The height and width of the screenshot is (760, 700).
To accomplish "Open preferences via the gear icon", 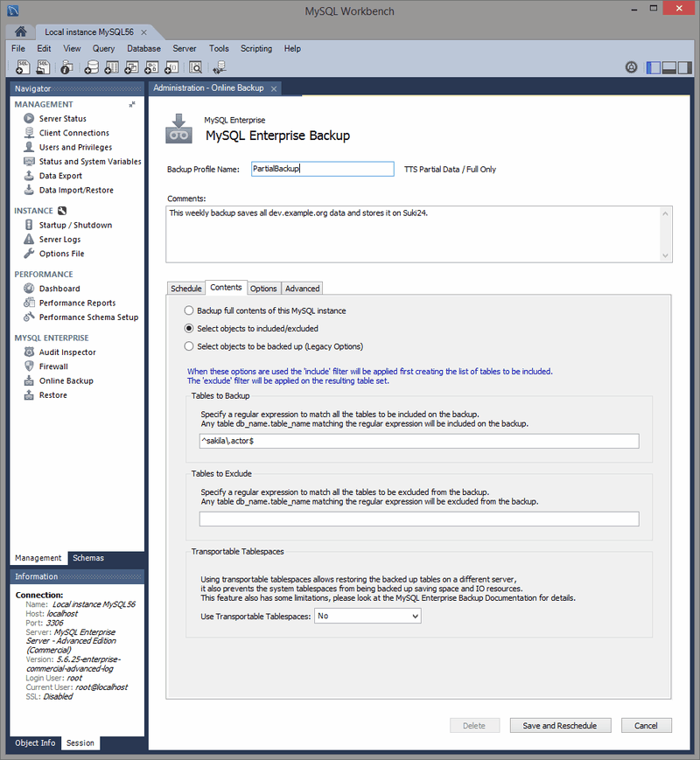I will point(631,67).
